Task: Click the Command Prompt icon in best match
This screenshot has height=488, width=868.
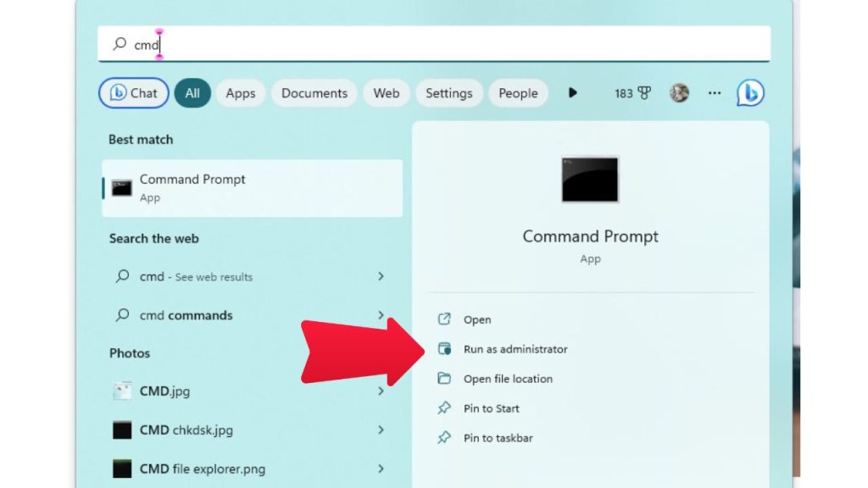Action: (x=122, y=188)
